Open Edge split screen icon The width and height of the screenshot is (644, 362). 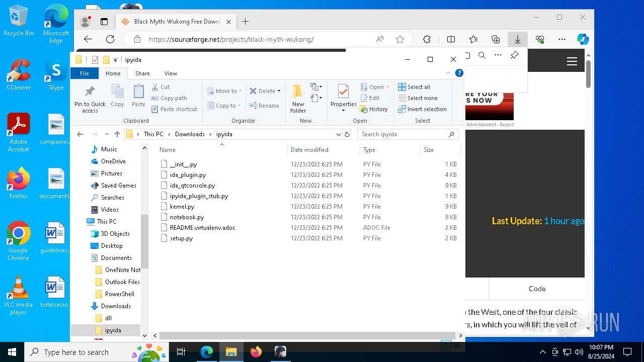click(451, 39)
